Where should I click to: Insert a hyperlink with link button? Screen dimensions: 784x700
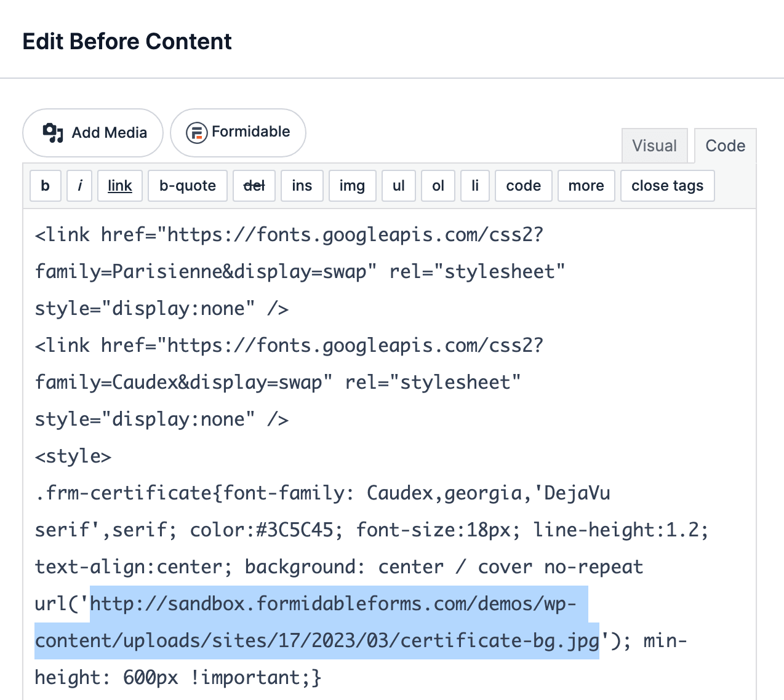tap(120, 186)
